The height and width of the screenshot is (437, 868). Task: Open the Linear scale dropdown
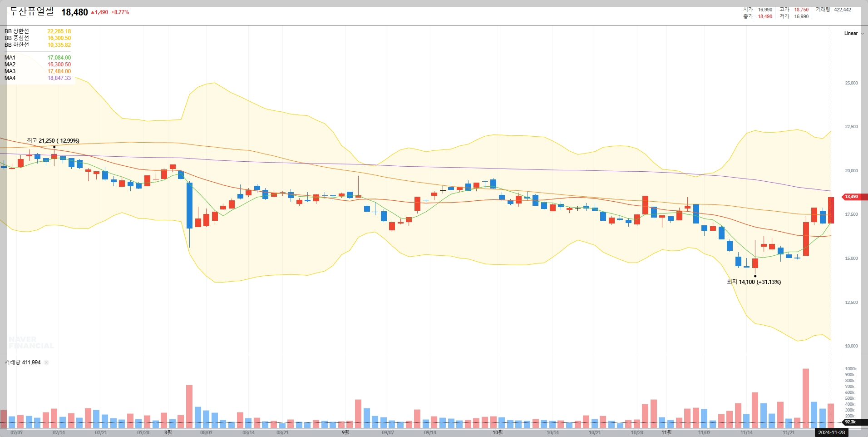click(854, 33)
